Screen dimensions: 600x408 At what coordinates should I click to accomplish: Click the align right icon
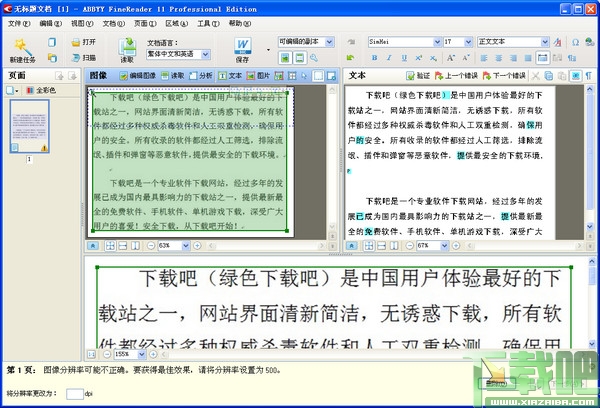[513, 58]
